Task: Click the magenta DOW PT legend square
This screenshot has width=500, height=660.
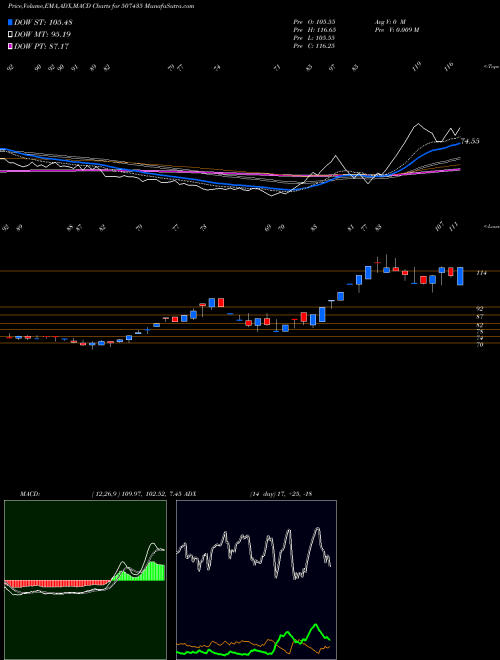Action: 10,46
